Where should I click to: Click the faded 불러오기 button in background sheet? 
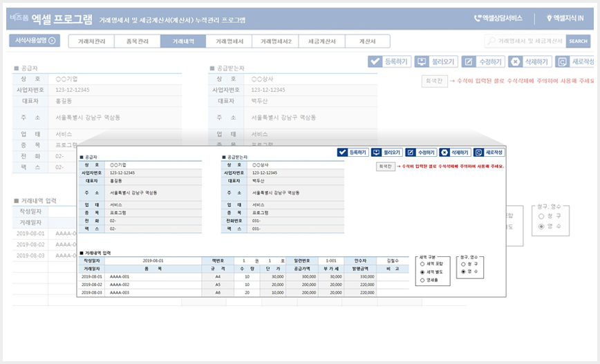[436, 61]
